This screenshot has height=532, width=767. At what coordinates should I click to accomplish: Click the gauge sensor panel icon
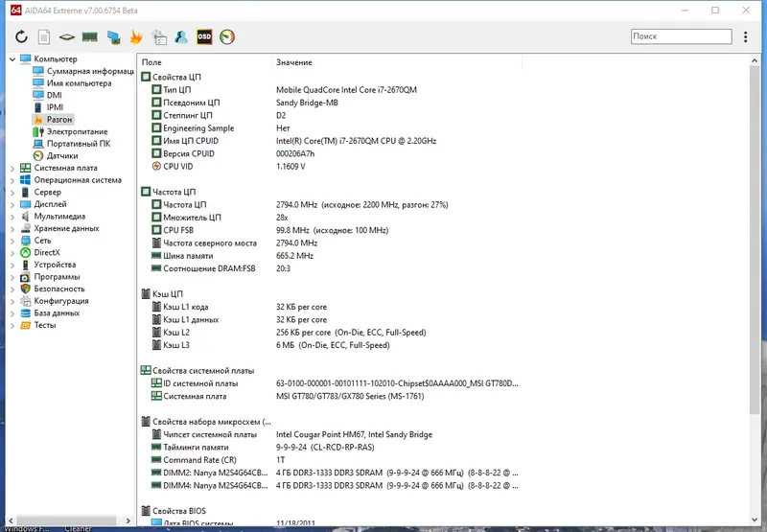(x=227, y=37)
